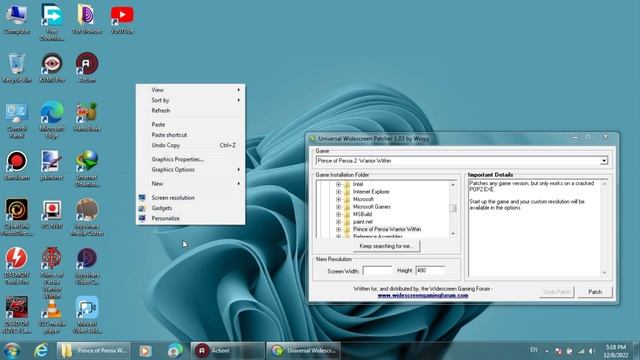Open the New submenu
Viewport: 640px width, 360px height.
[191, 184]
